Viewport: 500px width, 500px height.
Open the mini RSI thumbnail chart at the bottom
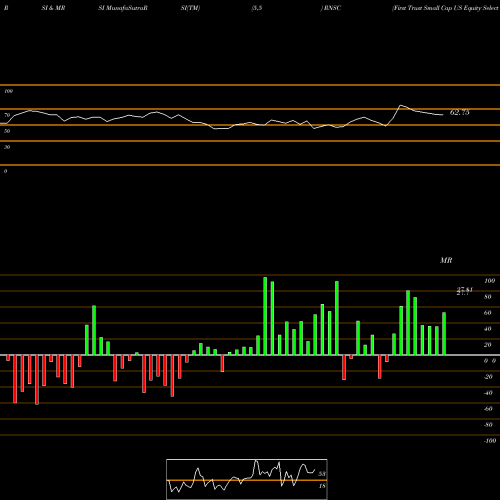[x=247, y=479]
